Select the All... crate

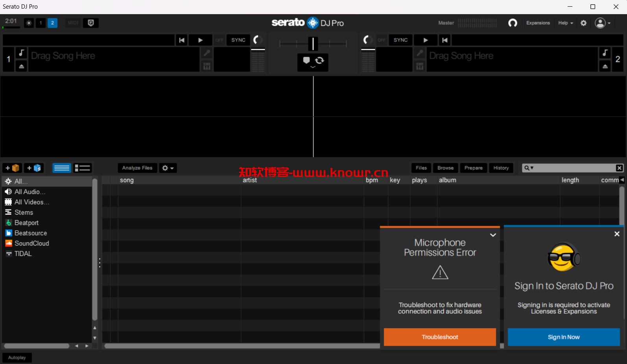[x=47, y=181]
